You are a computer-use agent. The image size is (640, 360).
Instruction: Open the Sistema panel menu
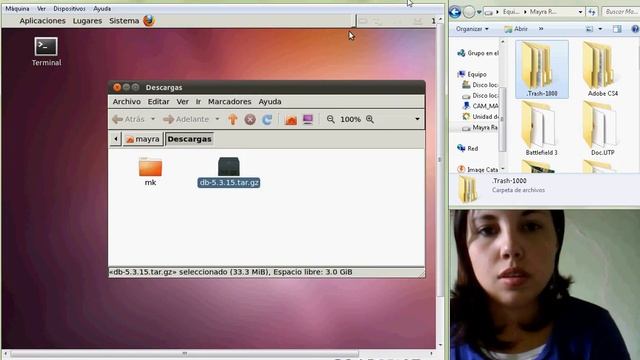pos(124,21)
